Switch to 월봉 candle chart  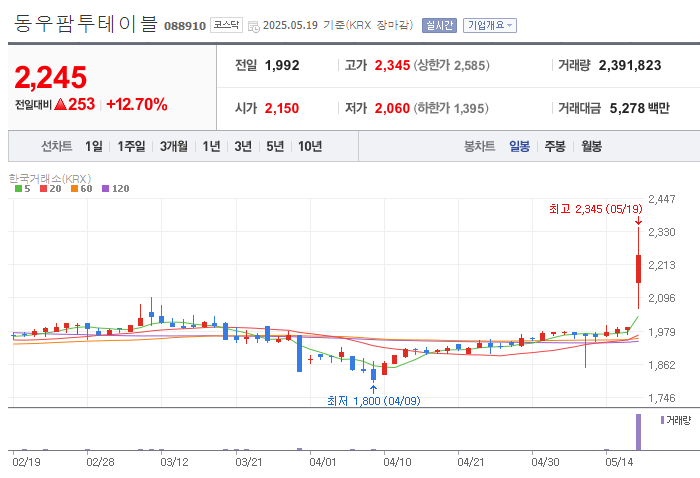click(592, 146)
